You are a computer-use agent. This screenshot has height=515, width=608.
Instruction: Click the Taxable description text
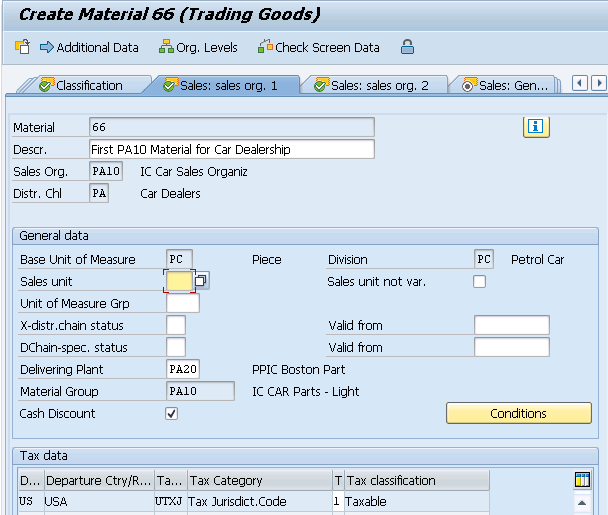[366, 501]
